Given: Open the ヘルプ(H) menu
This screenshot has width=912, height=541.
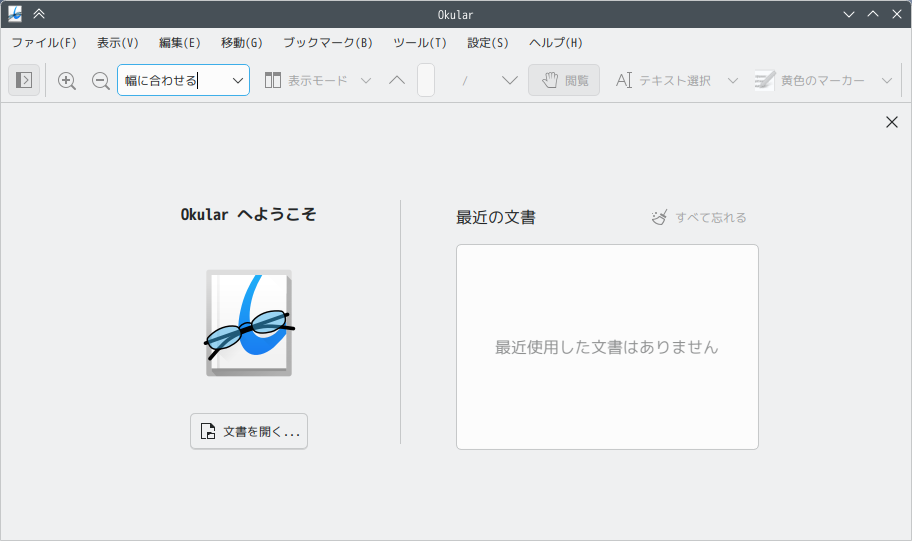Looking at the screenshot, I should click(555, 43).
